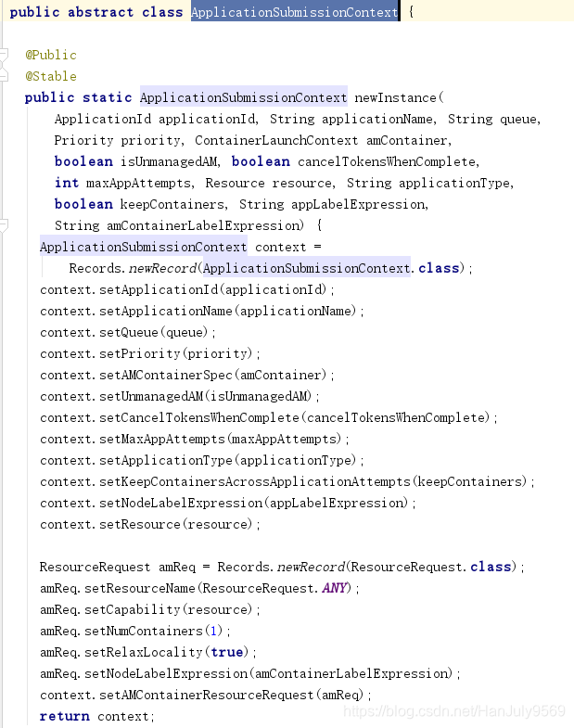Screen dimensions: 574x728
Task: Collapse fold marker at amContainerLabelExpression line
Action: [5, 225]
